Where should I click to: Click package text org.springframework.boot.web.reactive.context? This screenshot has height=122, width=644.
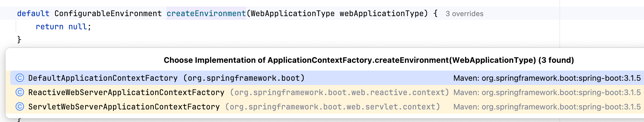(339, 92)
